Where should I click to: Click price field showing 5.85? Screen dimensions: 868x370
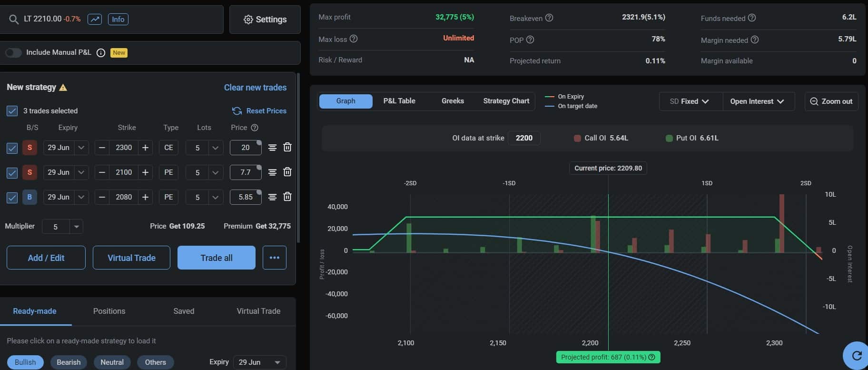point(246,197)
